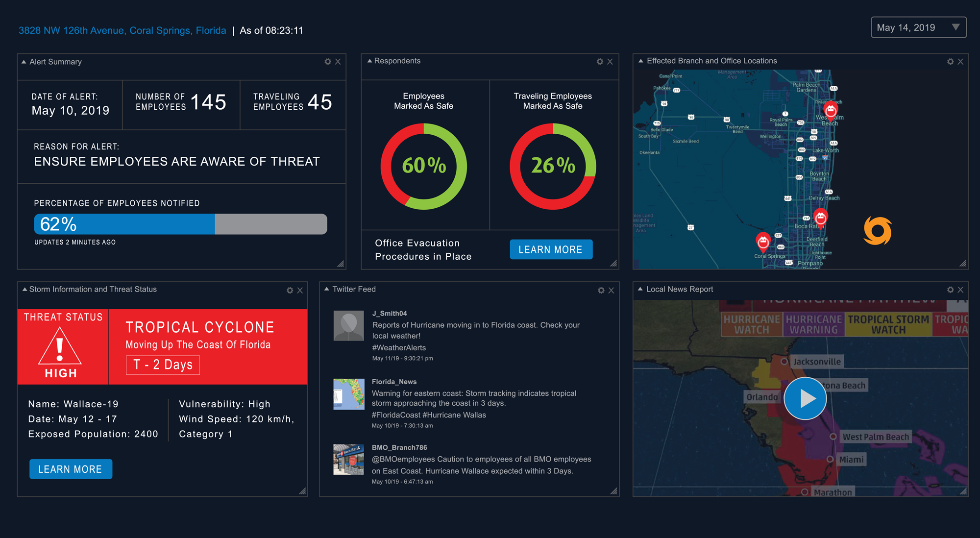980x538 pixels.
Task: Click the 62% employees notified progress bar
Action: click(x=180, y=224)
